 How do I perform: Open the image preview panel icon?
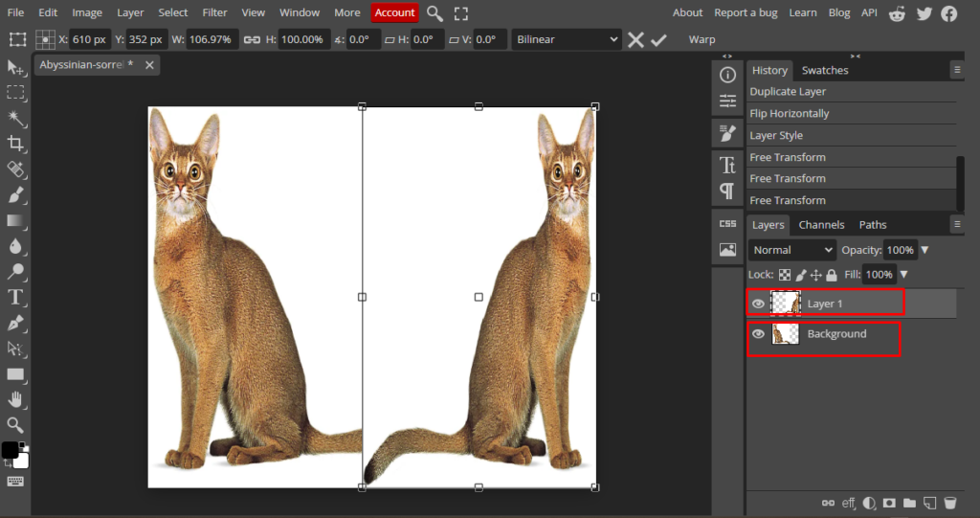click(727, 250)
